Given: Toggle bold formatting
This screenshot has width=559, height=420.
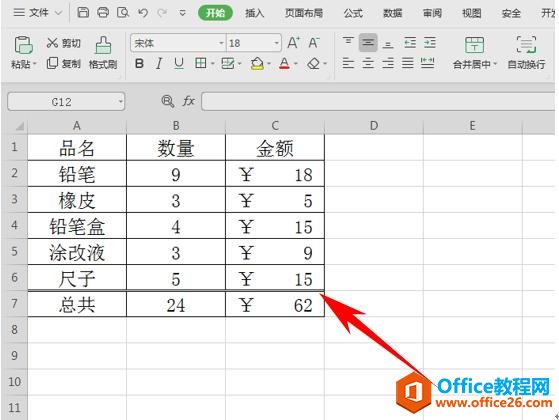Looking at the screenshot, I should 139,64.
